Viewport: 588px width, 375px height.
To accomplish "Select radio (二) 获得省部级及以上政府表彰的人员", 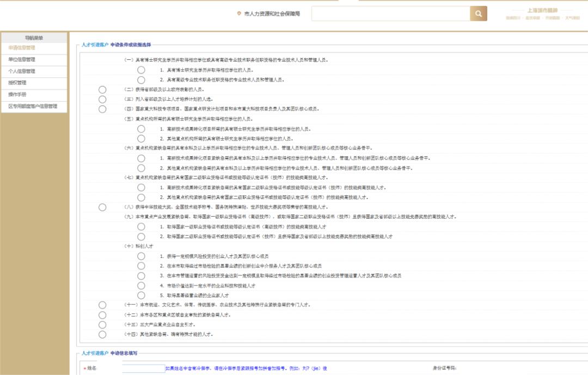I will (102, 90).
